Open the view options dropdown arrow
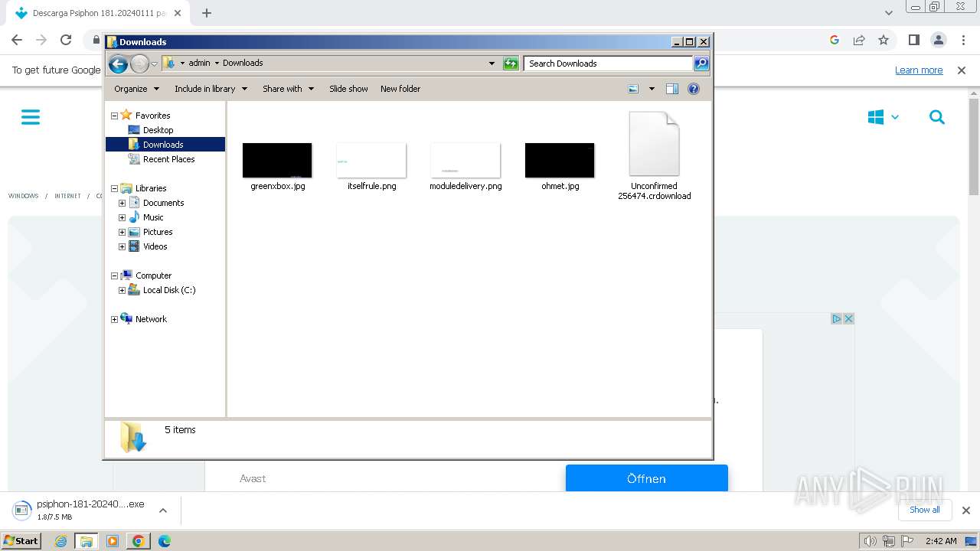Image resolution: width=980 pixels, height=551 pixels. pyautogui.click(x=652, y=89)
